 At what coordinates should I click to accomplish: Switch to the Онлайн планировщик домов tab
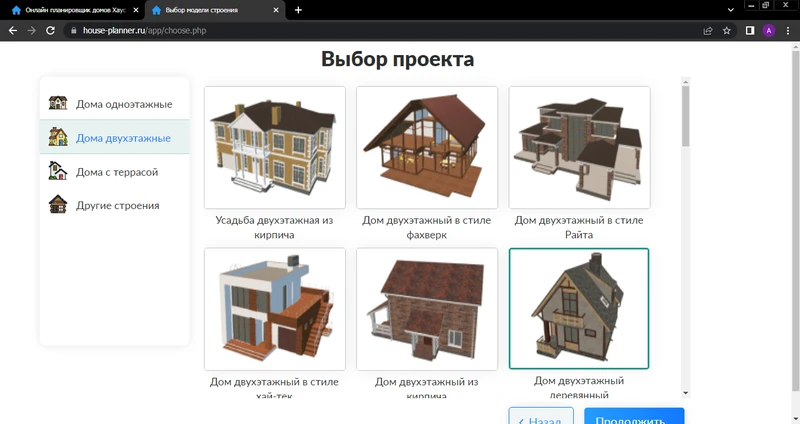(x=70, y=10)
